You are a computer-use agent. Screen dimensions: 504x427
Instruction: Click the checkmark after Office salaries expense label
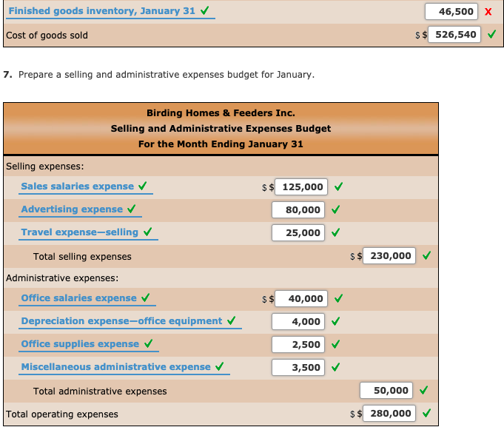tap(146, 297)
